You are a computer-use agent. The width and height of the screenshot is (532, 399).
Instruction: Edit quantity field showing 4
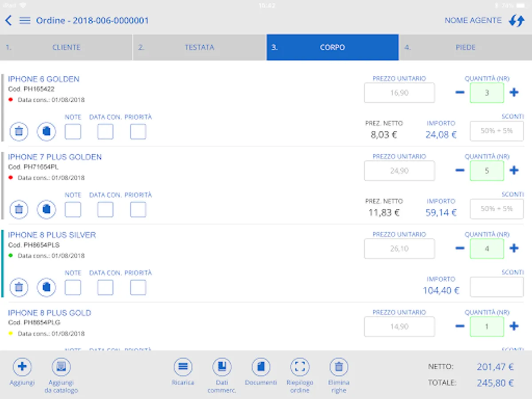pos(487,249)
